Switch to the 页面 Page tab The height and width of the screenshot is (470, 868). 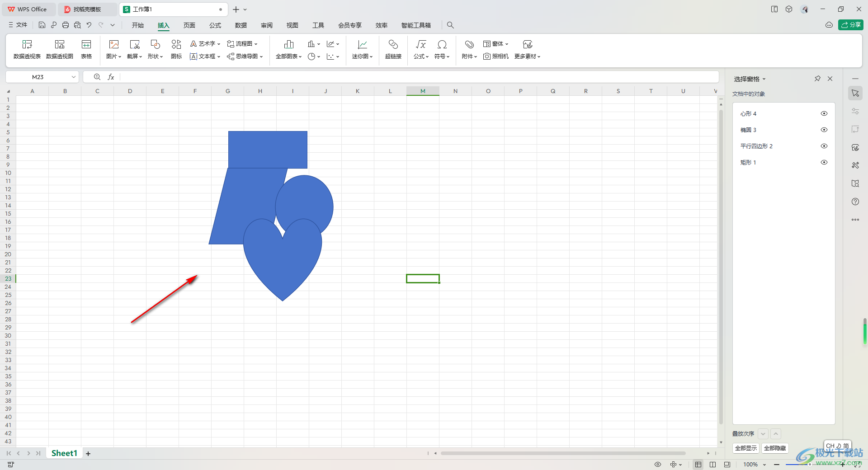(189, 25)
